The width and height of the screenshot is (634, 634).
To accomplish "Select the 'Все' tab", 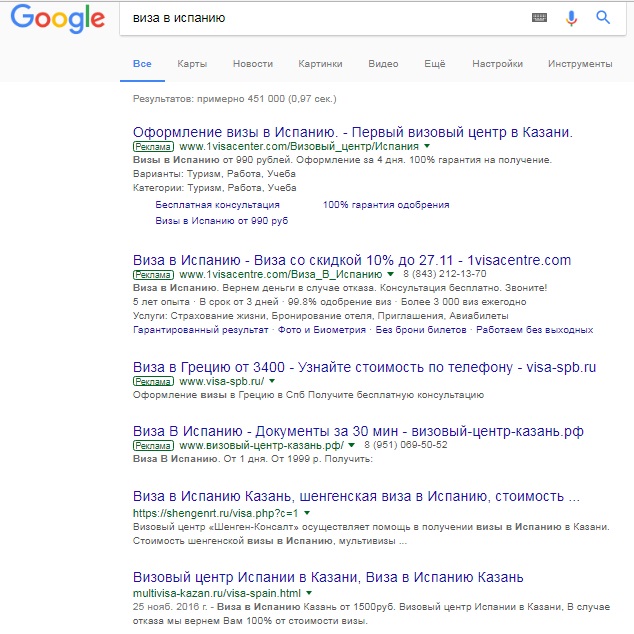I will click(142, 64).
